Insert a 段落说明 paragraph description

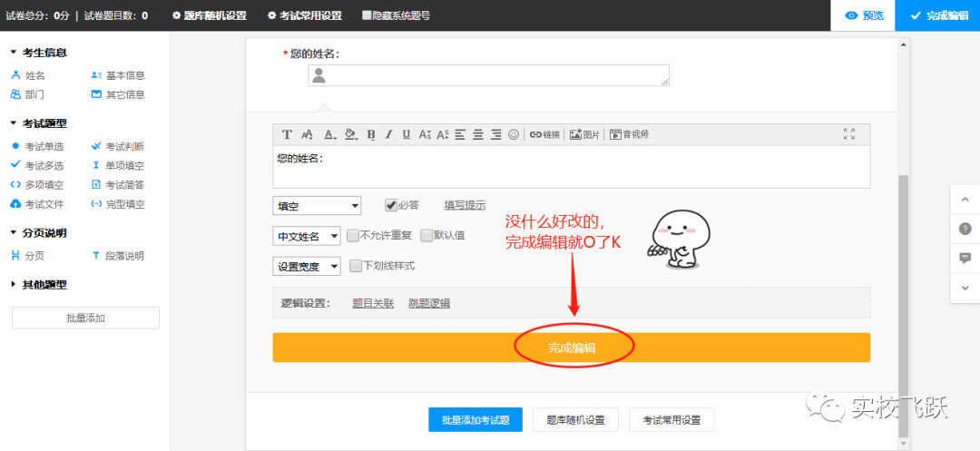click(118, 256)
